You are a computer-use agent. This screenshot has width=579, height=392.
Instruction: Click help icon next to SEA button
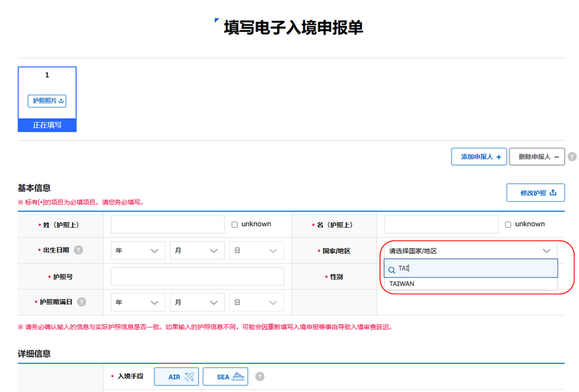(260, 377)
